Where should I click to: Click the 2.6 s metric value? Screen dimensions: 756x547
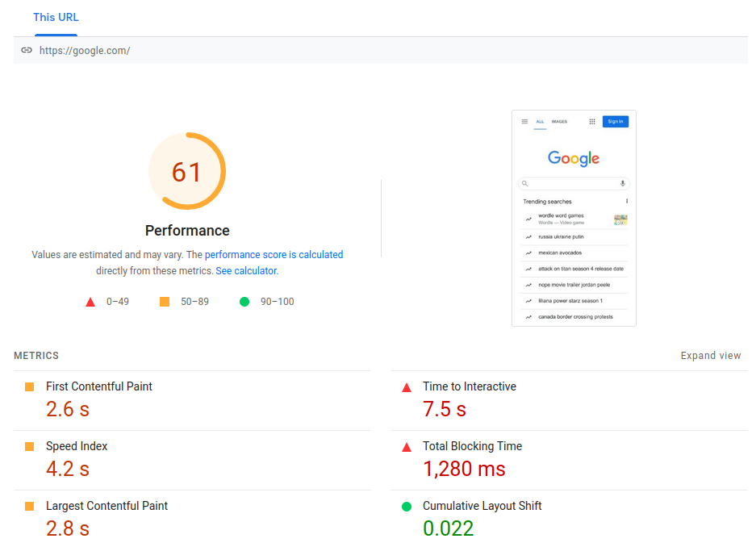tap(68, 409)
